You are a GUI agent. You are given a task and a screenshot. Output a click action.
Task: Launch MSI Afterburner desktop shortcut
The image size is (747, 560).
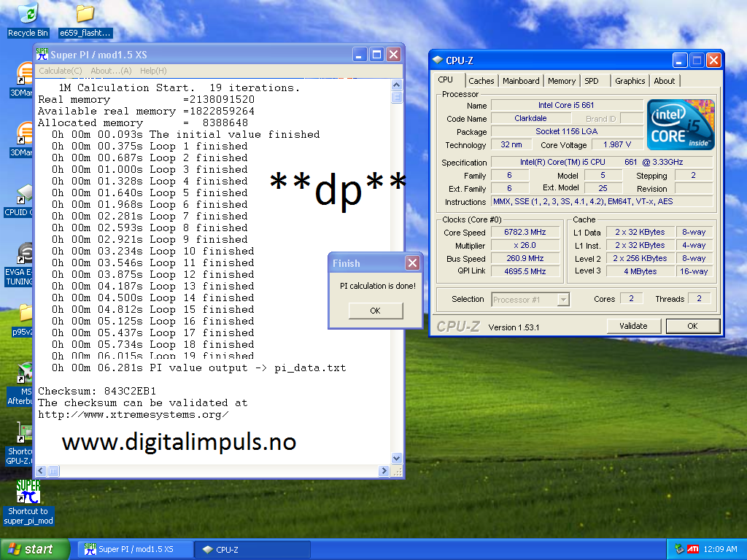point(21,385)
